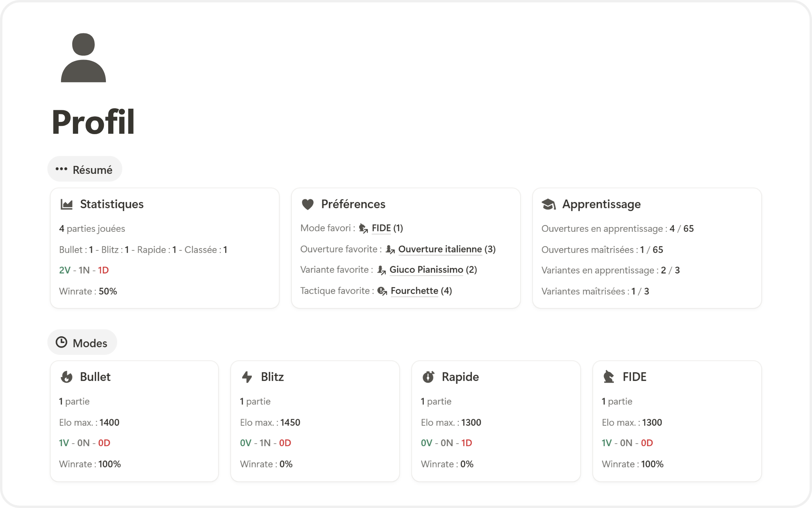
Task: Click the Profil page title
Action: point(94,122)
